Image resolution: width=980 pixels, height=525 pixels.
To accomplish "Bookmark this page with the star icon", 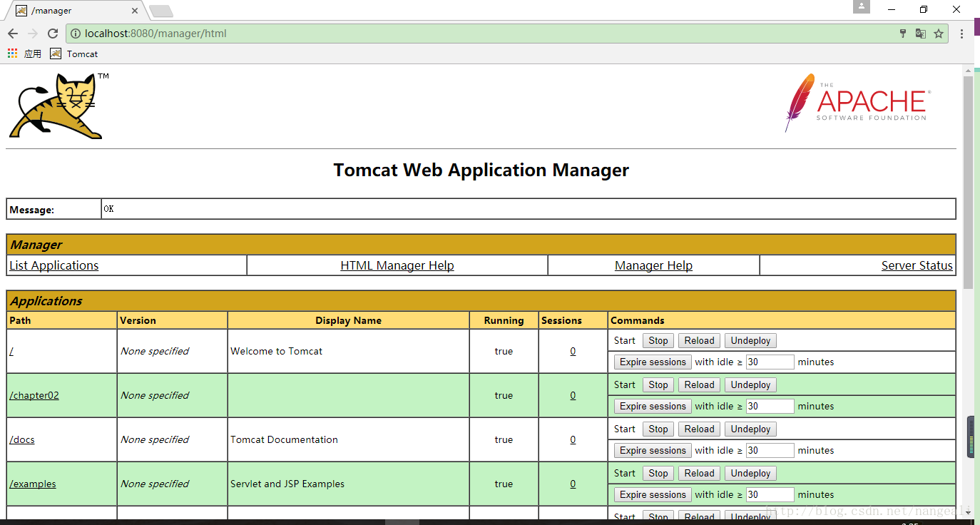I will (939, 34).
